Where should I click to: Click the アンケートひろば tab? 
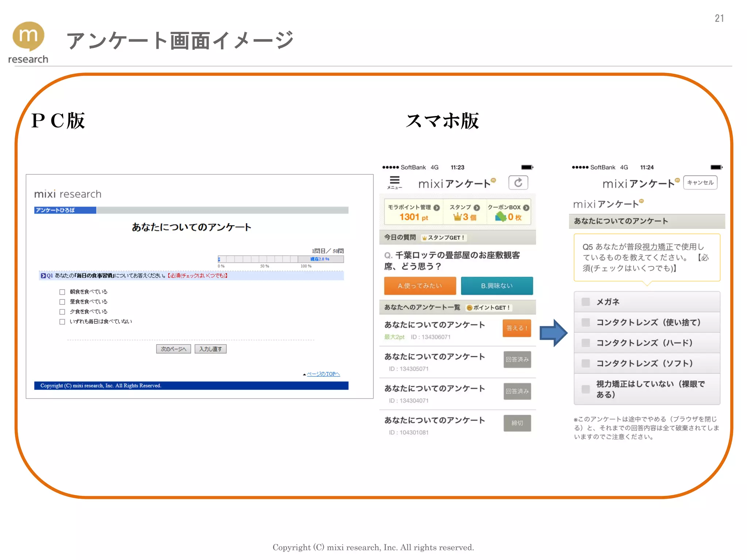pos(65,210)
